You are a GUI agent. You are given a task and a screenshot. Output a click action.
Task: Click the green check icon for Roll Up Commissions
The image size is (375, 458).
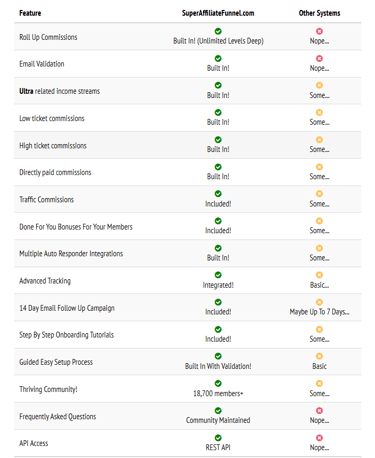coord(218,31)
